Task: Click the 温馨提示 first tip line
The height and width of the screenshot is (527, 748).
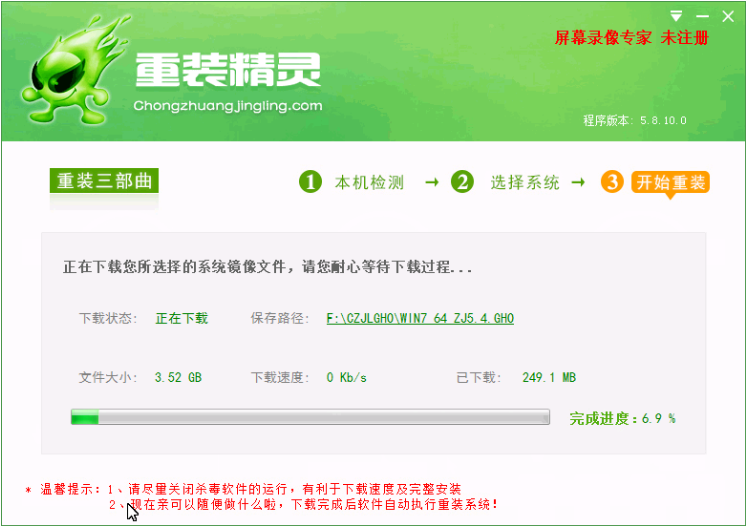Action: (243, 489)
